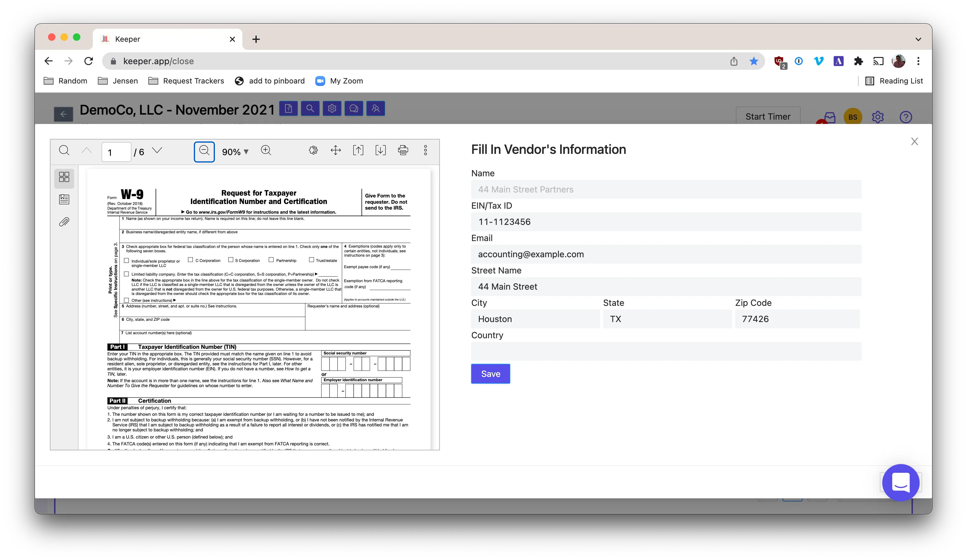The width and height of the screenshot is (967, 560).
Task: Select the pan/move tool icon
Action: pos(336,150)
